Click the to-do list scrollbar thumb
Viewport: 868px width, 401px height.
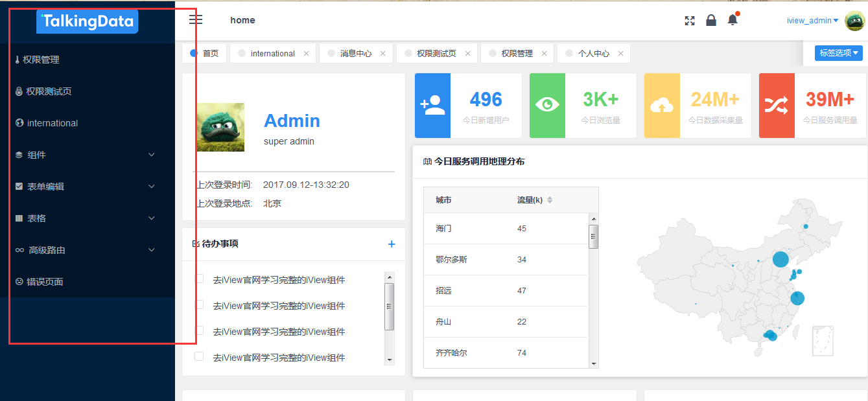point(390,307)
